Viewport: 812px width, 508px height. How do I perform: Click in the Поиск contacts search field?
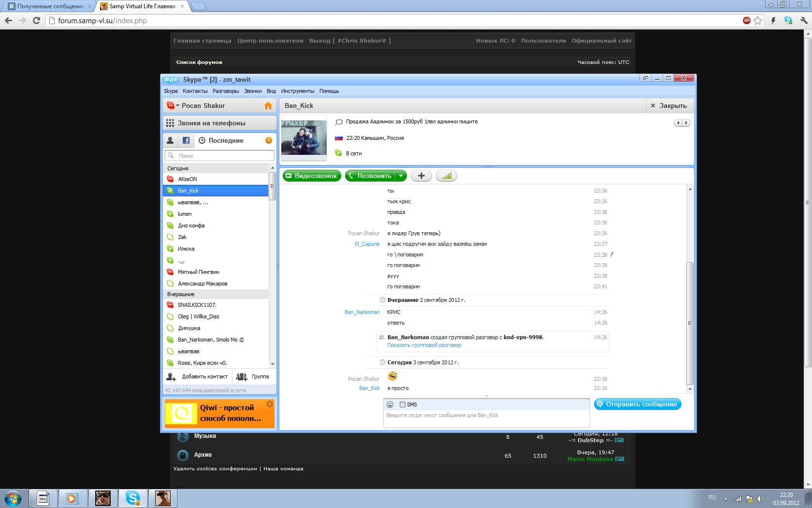[219, 156]
